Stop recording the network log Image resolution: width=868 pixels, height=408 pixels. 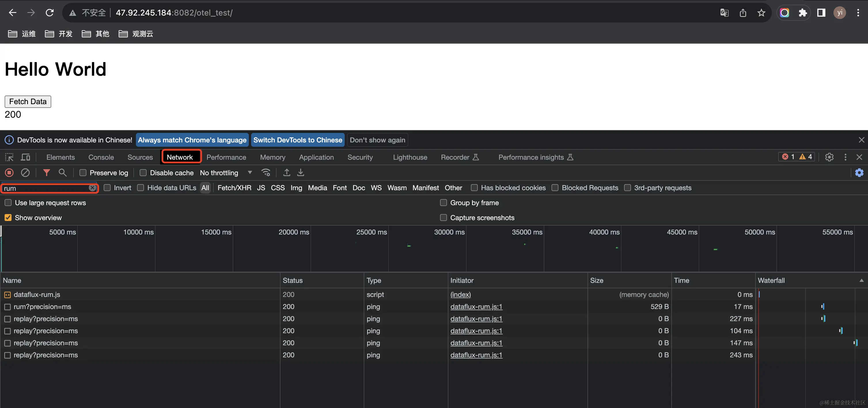tap(9, 173)
